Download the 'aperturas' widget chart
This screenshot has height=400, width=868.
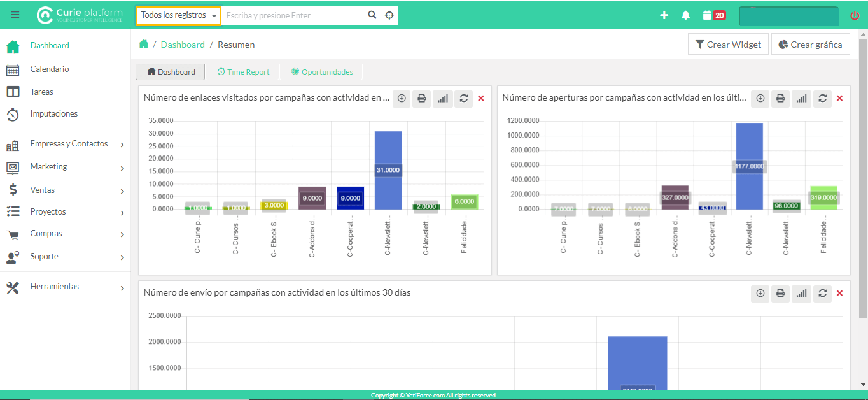(760, 98)
